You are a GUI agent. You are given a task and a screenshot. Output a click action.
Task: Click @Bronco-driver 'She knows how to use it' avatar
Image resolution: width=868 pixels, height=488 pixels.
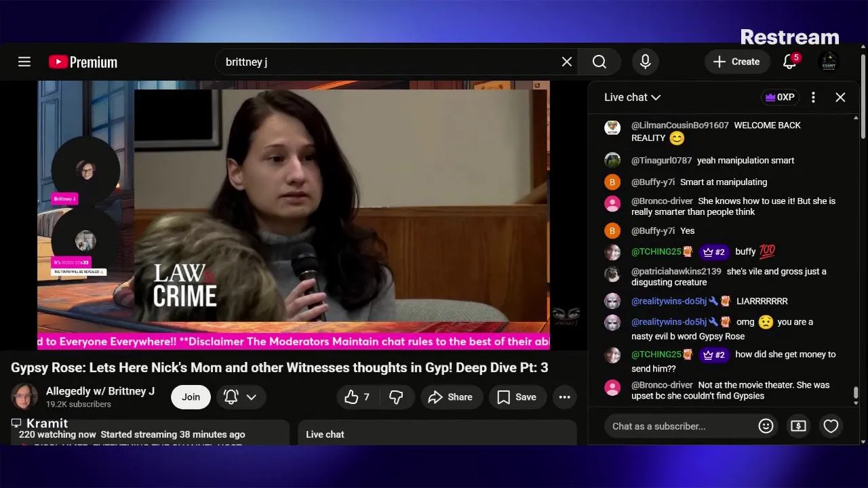[x=612, y=204]
